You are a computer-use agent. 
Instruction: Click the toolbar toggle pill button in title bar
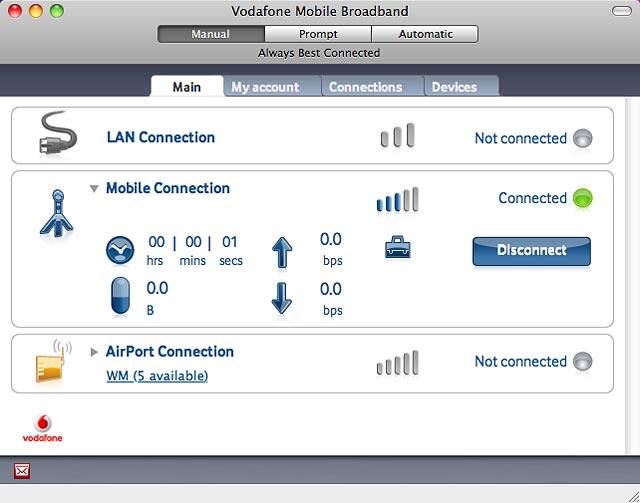(x=622, y=11)
